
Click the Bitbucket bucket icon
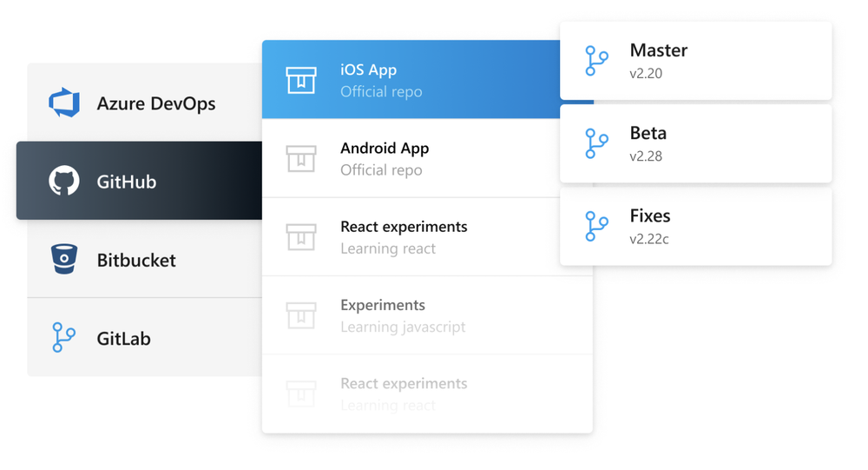click(64, 260)
